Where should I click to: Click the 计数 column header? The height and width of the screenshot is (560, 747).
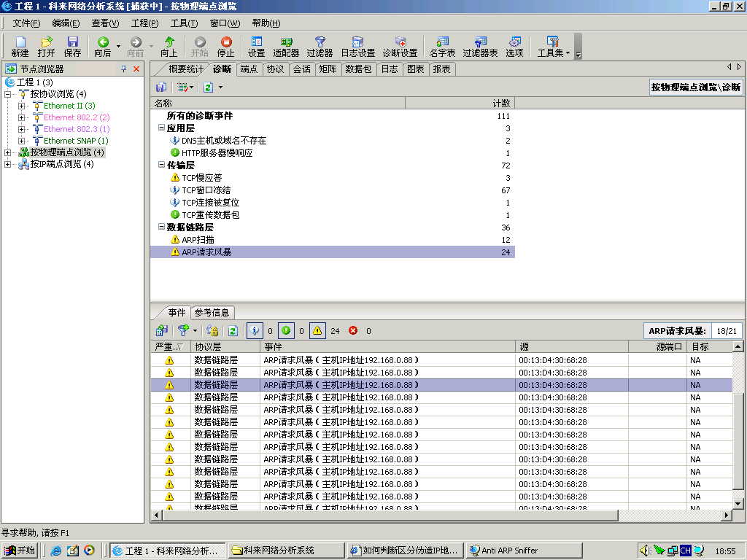click(501, 104)
